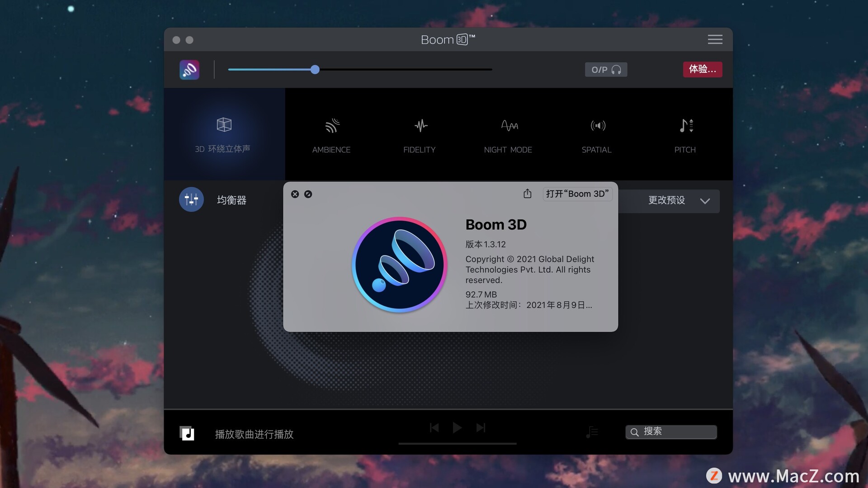
Task: Close the Boom 3D preview panel
Action: [x=295, y=194]
